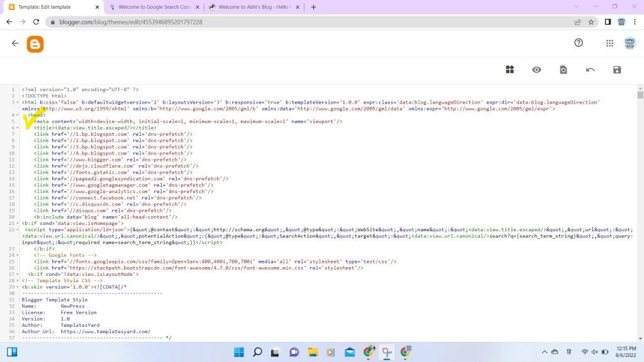644x362 pixels.
Task: Click the code editor scrollbar thumb
Action: [x=640, y=95]
